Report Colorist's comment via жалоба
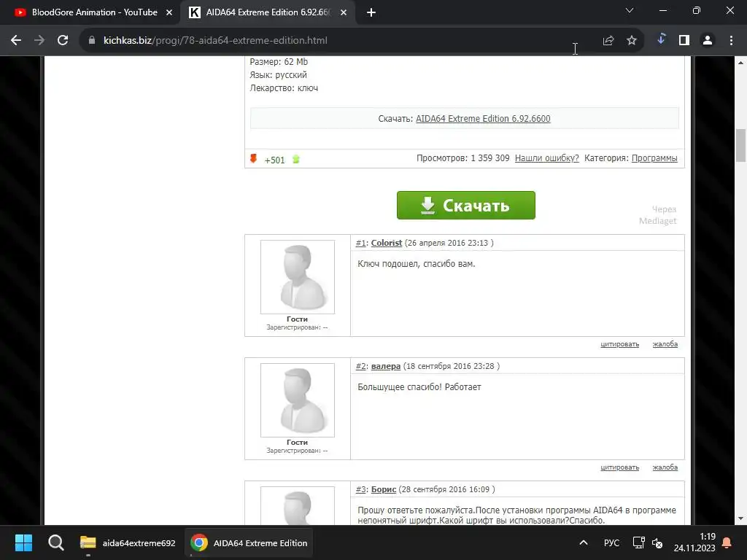Viewport: 747px width, 560px height. pyautogui.click(x=665, y=344)
